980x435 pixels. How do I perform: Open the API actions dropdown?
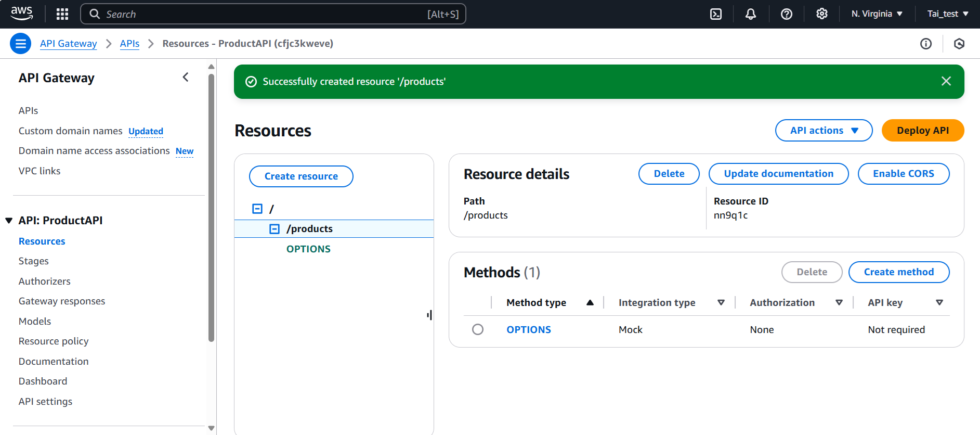point(824,131)
